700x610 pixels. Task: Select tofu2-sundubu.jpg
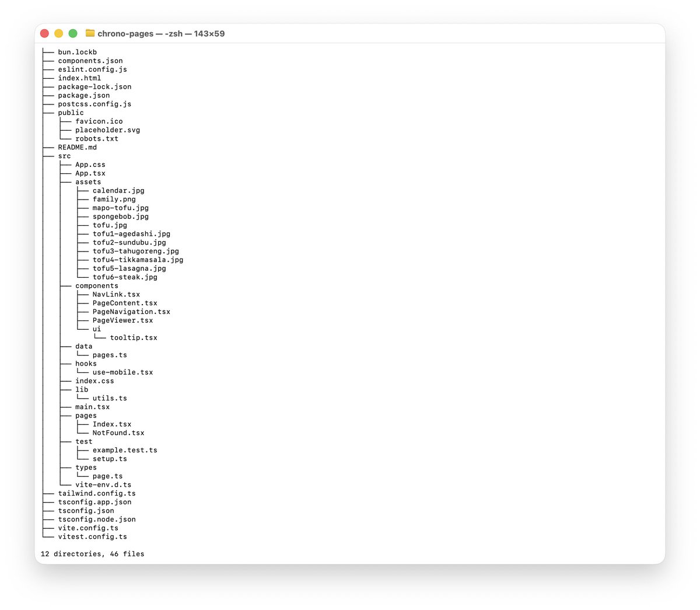click(129, 242)
